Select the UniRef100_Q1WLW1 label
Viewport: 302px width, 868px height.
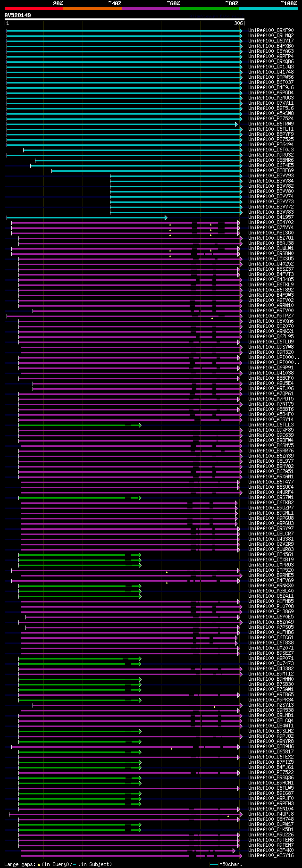pos(271,248)
